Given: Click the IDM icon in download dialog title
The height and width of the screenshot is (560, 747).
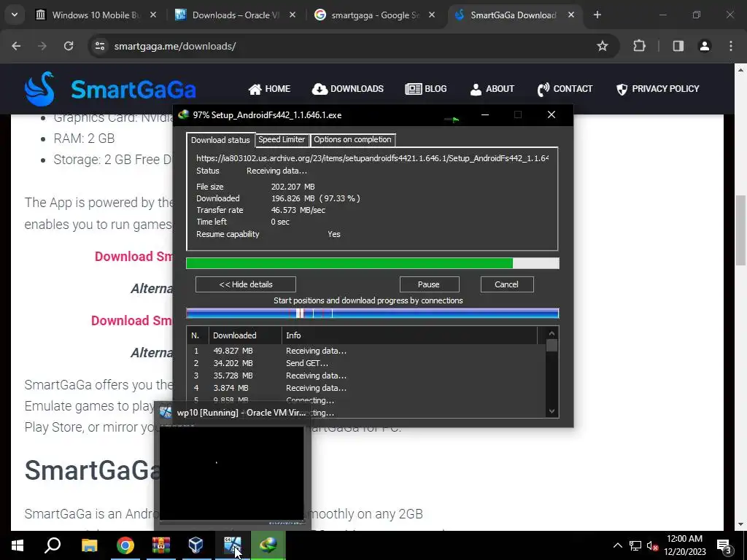Looking at the screenshot, I should coord(183,114).
